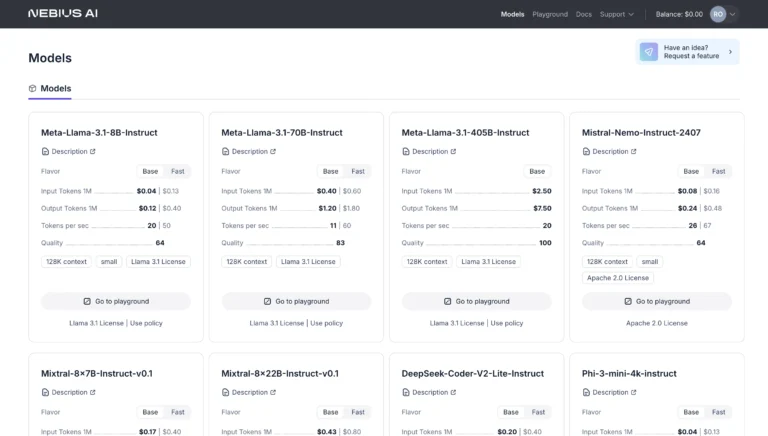Go to playground for Mistral-Nemo-Instruct-2407
This screenshot has width=768, height=436.
click(x=657, y=301)
